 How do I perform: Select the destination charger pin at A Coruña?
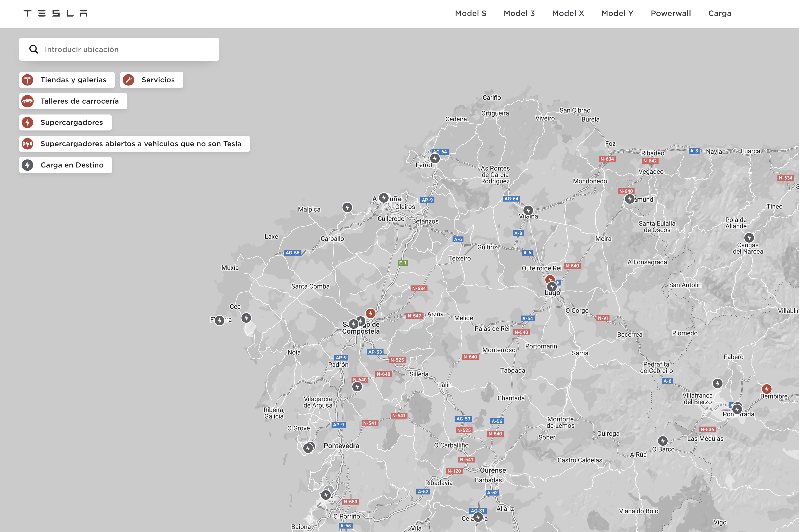pyautogui.click(x=384, y=198)
